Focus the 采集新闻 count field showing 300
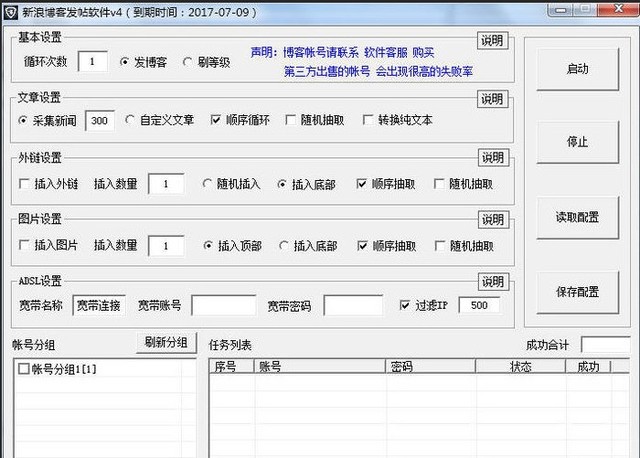Screen dimensions: 640x458 click(100, 121)
